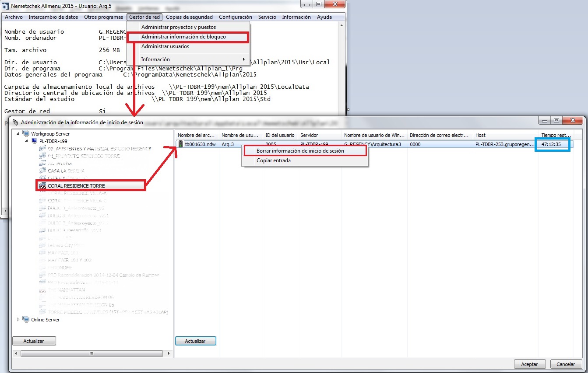Expand the Online Server node

[x=18, y=320]
